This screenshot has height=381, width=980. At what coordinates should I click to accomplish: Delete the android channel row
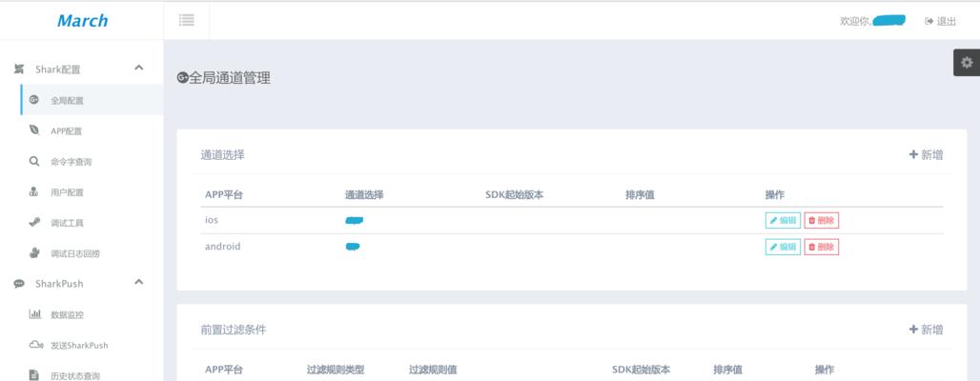[x=821, y=247]
